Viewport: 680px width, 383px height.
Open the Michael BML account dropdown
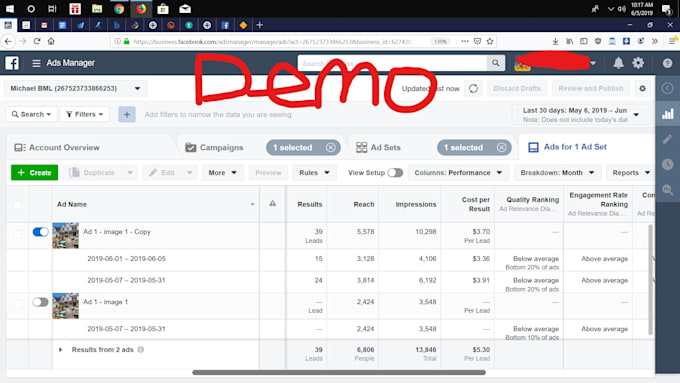coord(75,88)
